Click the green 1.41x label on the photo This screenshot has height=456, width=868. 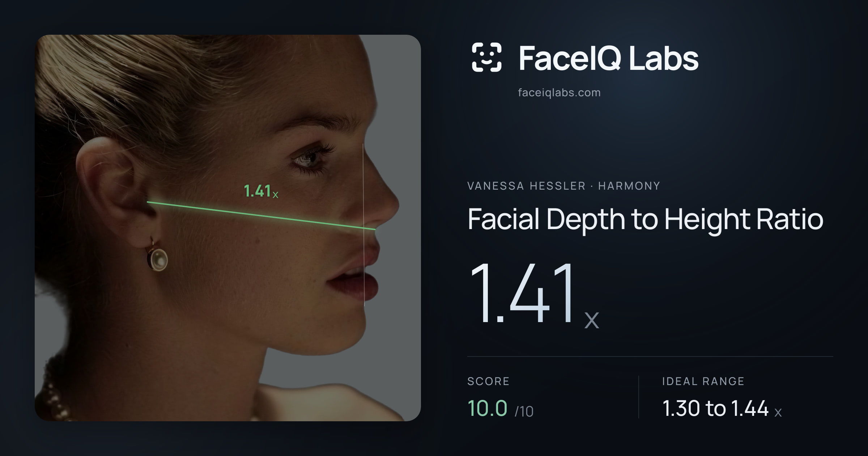261,191
